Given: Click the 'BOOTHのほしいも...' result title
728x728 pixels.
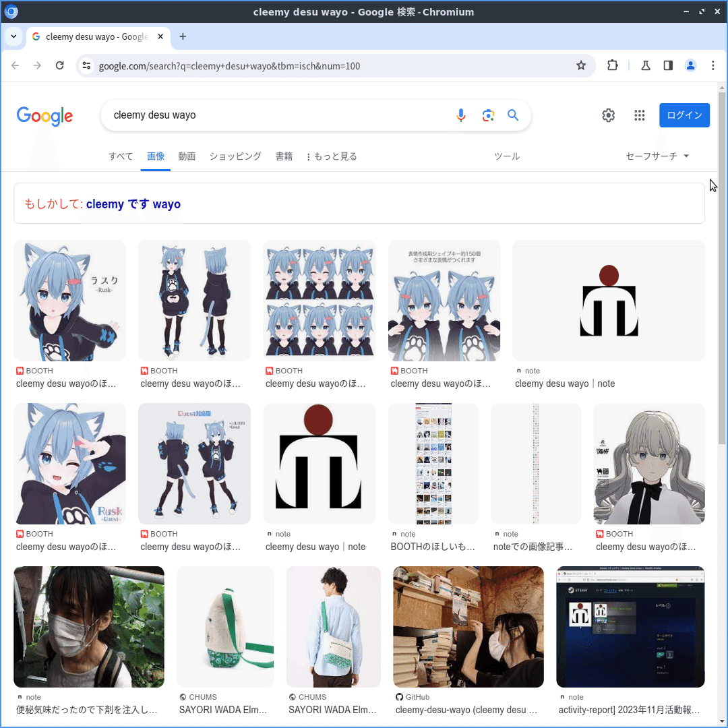Looking at the screenshot, I should (433, 547).
